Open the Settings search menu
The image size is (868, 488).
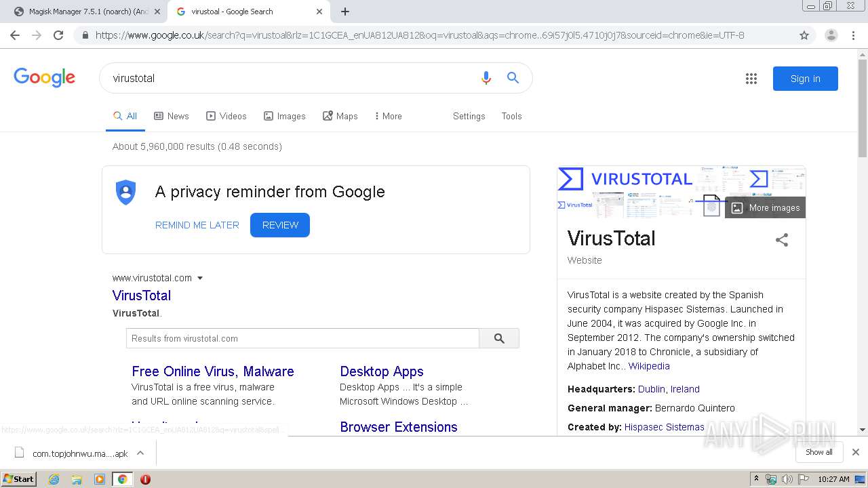469,116
